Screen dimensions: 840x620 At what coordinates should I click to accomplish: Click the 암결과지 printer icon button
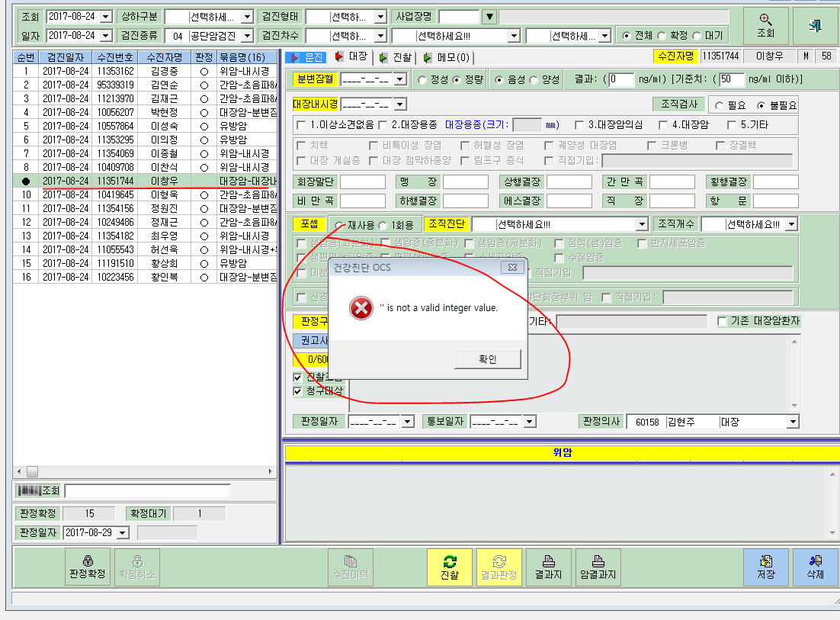(x=598, y=567)
